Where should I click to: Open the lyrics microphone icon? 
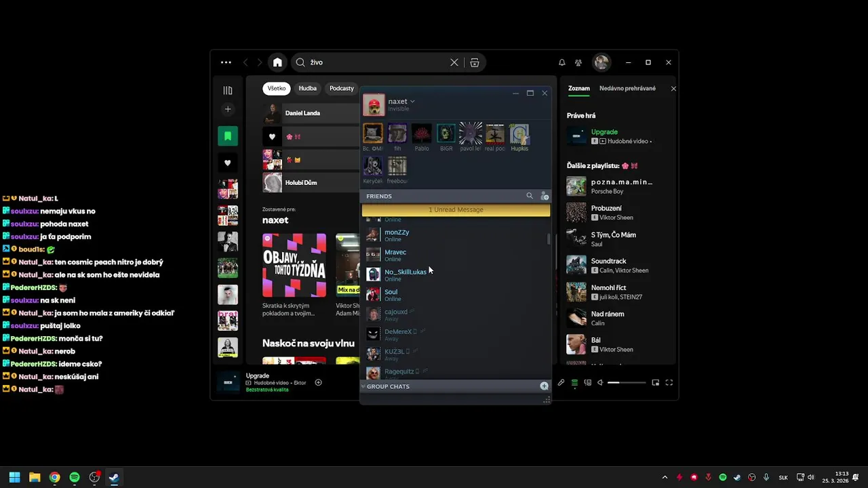pyautogui.click(x=561, y=382)
